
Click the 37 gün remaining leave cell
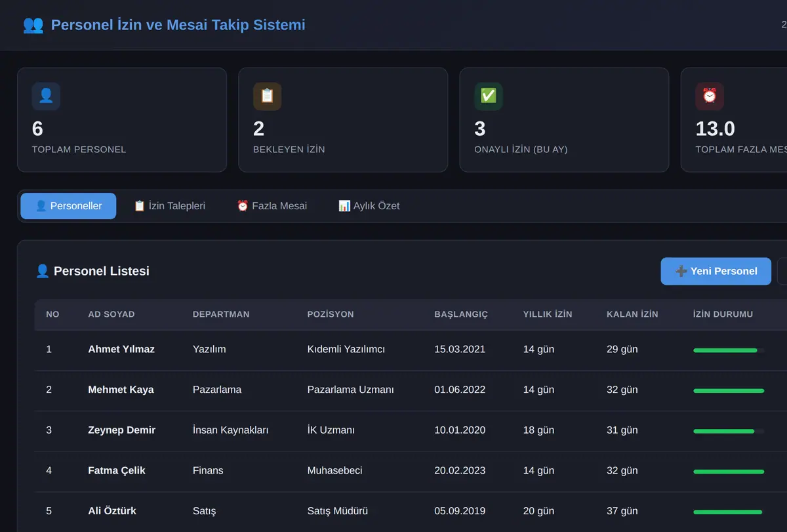pos(622,511)
